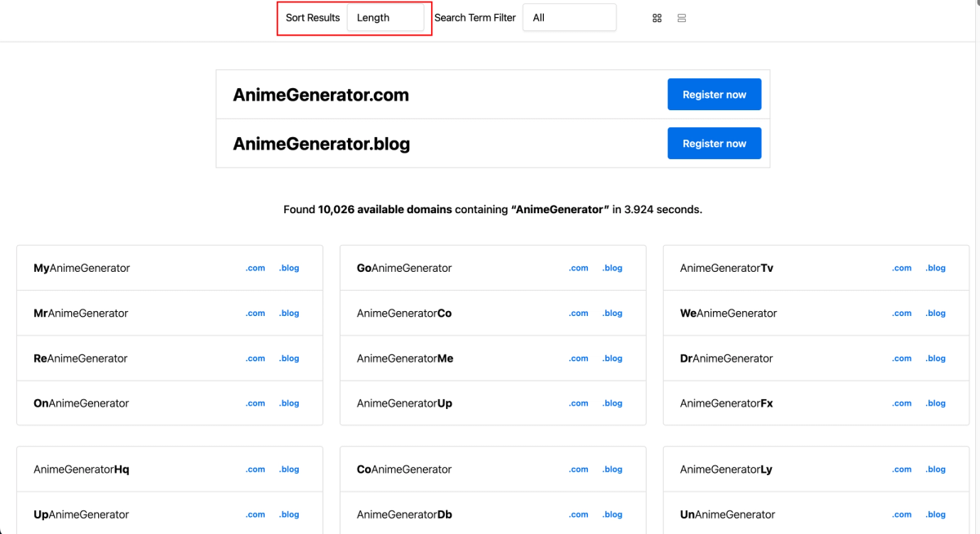Select the AnimeGeneratorCo domain name

(404, 314)
